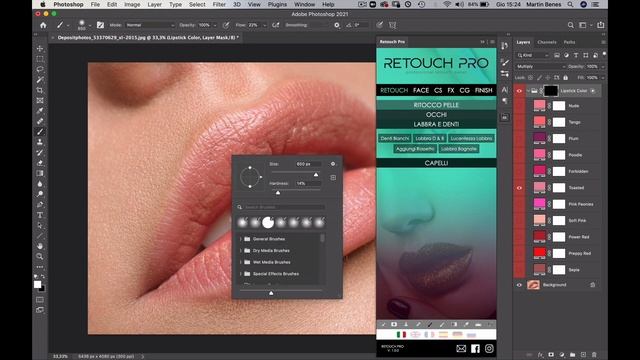
Task: Open the brush settings panel icon
Action: click(x=100, y=25)
